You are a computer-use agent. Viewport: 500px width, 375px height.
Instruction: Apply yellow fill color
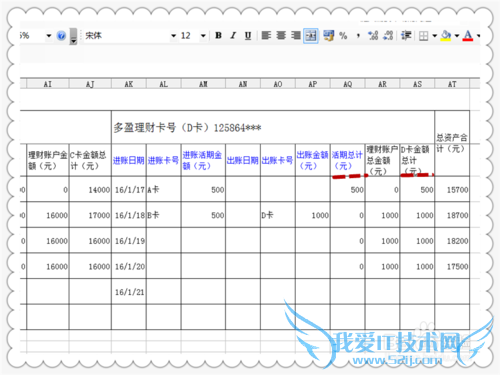446,35
